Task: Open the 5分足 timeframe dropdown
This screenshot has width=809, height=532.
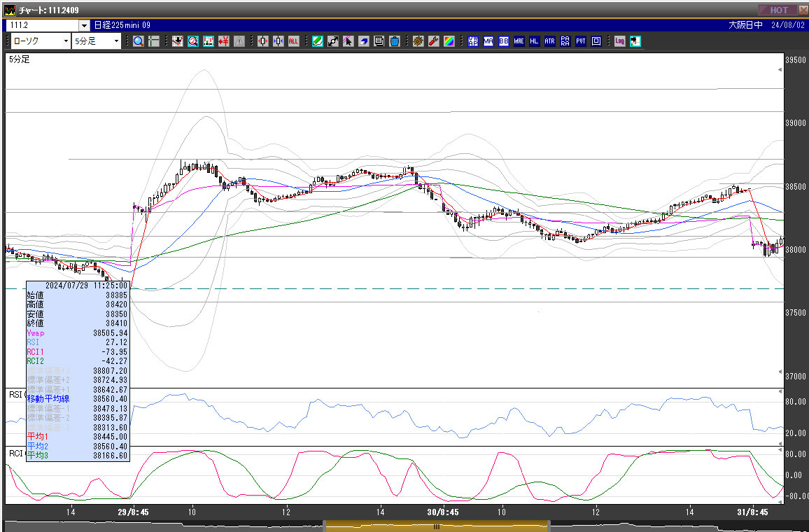Action: (97, 41)
